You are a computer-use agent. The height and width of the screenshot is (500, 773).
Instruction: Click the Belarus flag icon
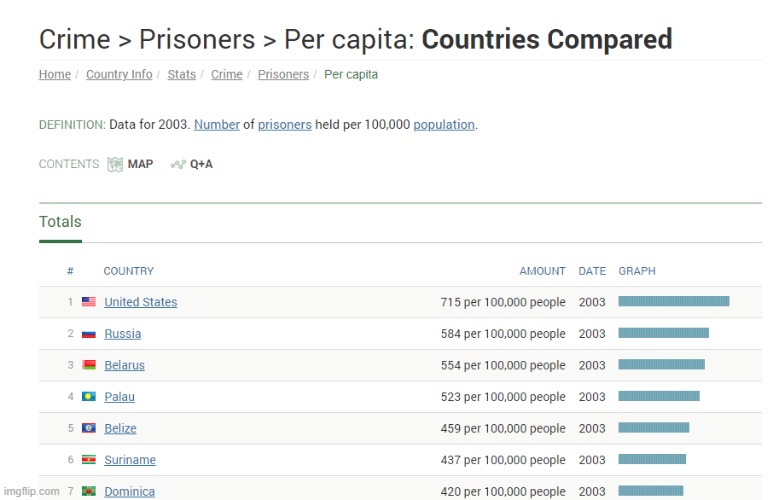coord(89,365)
